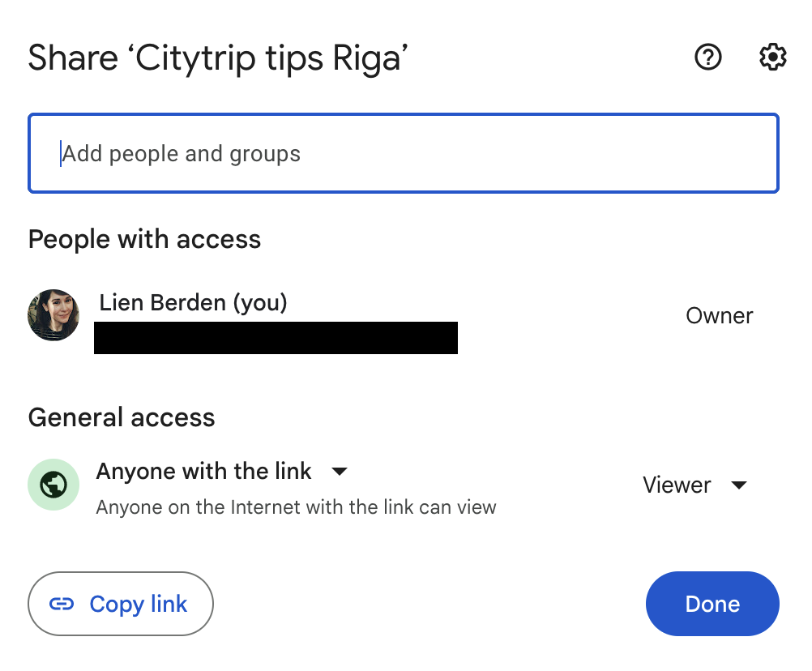The width and height of the screenshot is (812, 671).
Task: Open sharing settings gear icon
Action: (772, 57)
